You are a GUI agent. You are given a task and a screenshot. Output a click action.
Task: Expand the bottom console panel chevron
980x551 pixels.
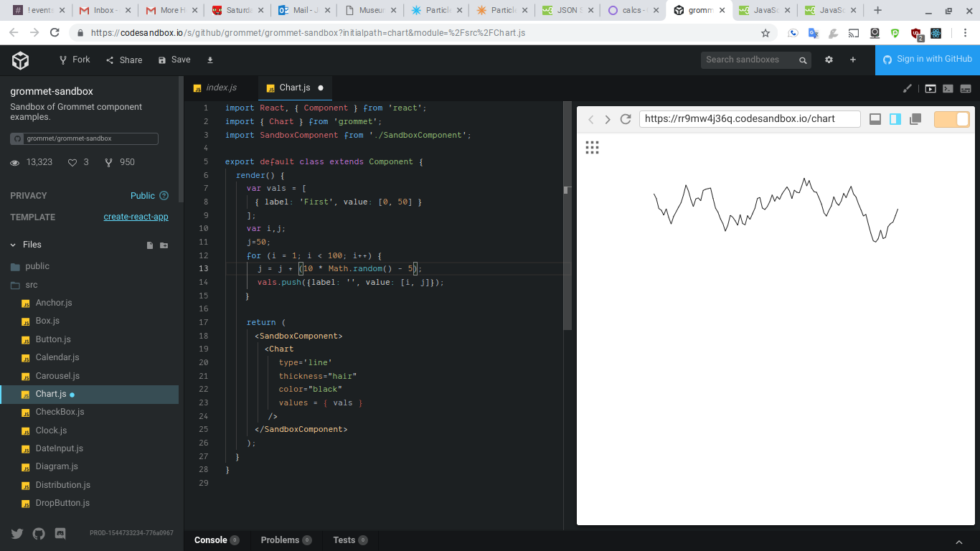point(959,542)
